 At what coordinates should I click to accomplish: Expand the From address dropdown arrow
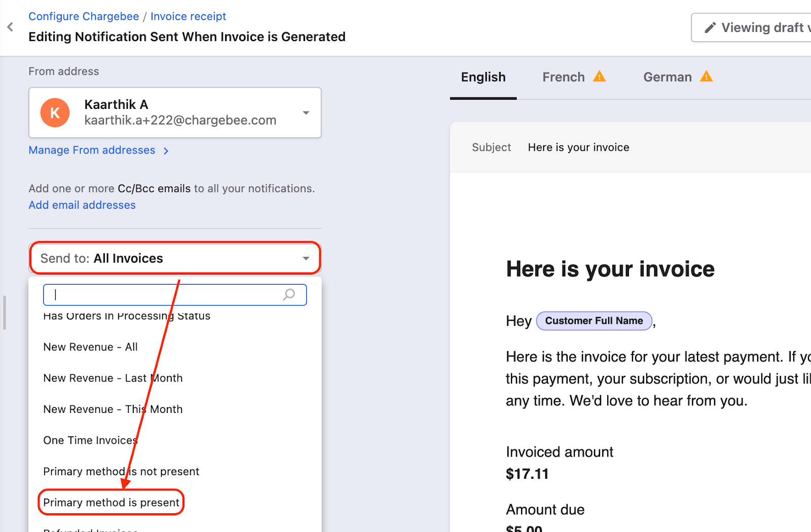(x=306, y=112)
